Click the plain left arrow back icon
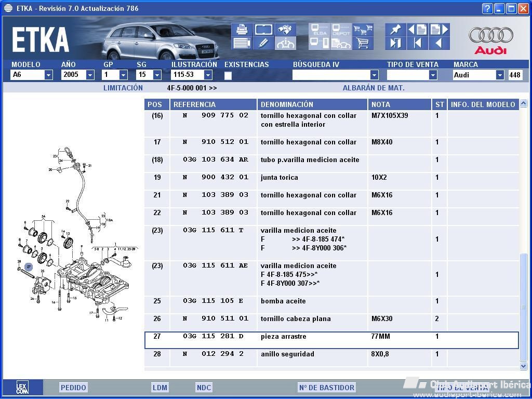 tap(440, 43)
